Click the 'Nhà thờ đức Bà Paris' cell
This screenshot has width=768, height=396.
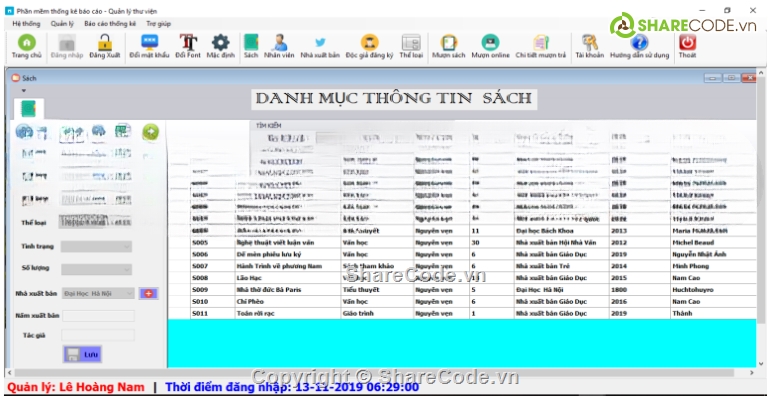point(288,290)
